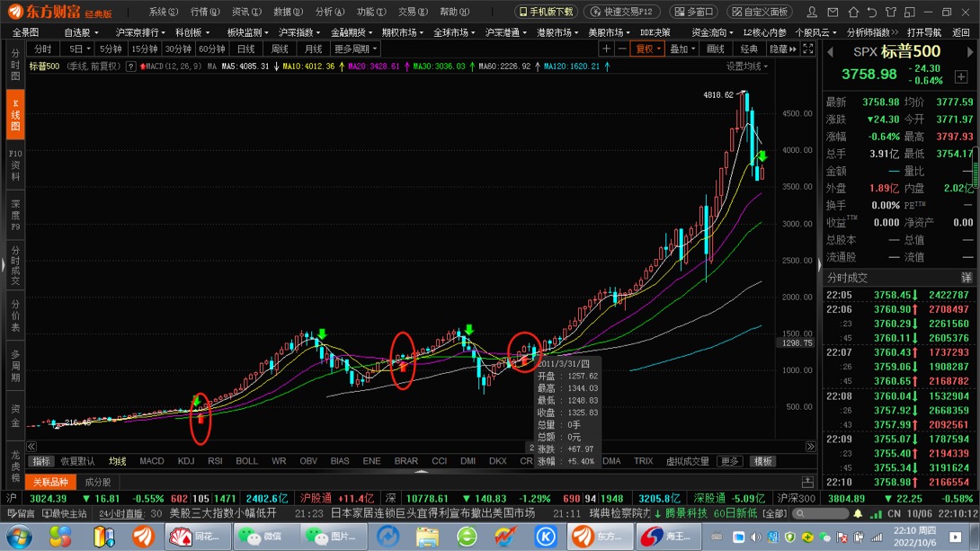Viewport: 980px width, 551px height.
Task: Select 分时图 in left sidebar
Action: pyautogui.click(x=15, y=65)
